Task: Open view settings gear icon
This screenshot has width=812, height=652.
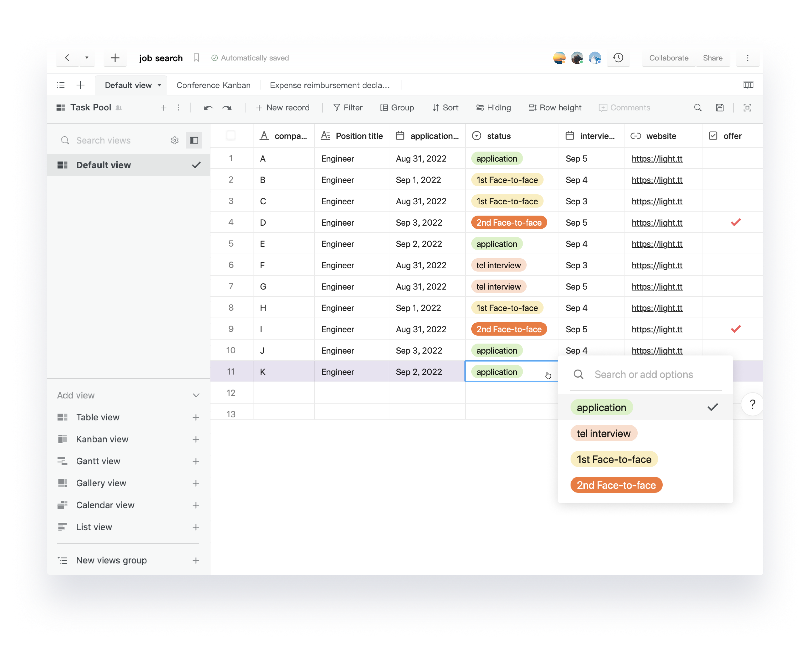Action: [x=174, y=140]
